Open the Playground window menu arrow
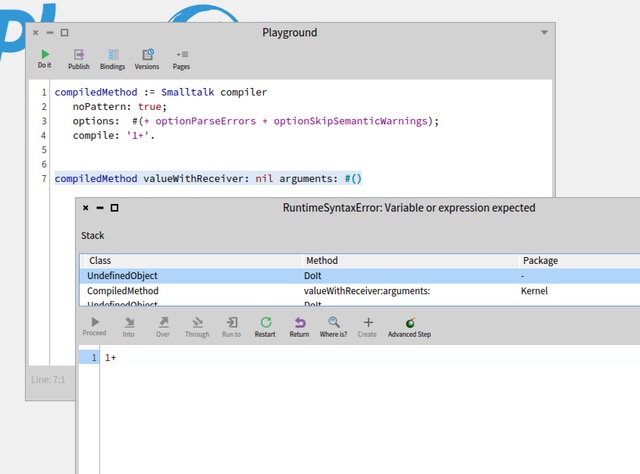This screenshot has width=640, height=474. pos(544,32)
